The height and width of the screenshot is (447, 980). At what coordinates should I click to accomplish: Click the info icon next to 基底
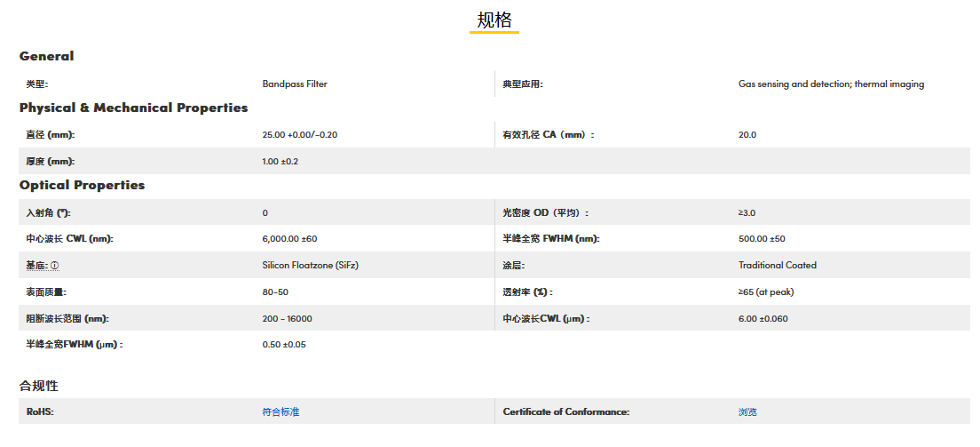point(55,266)
